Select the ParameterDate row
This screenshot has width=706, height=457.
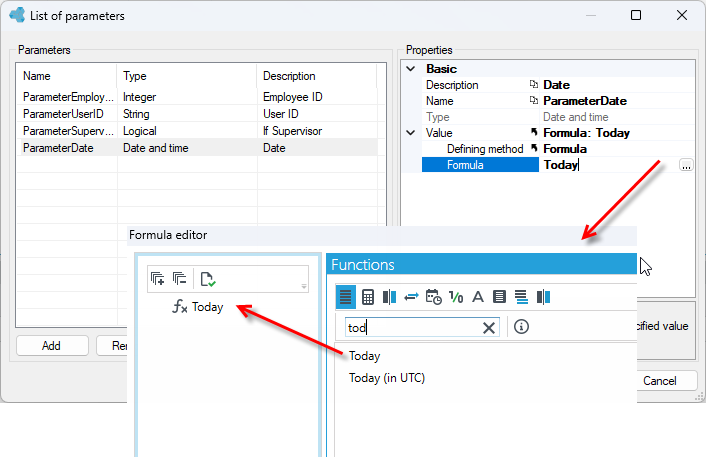coord(197,148)
